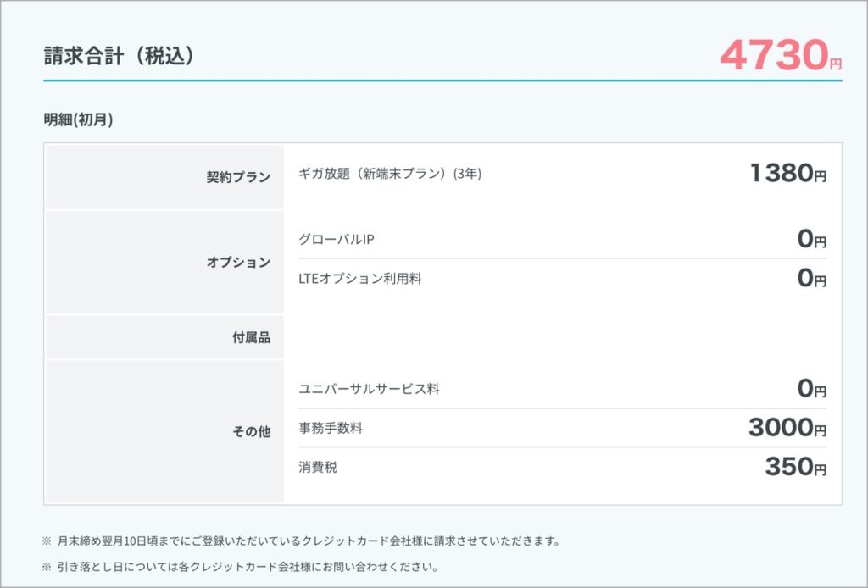This screenshot has height=588, width=868.
Task: Click the 明細(初月) heading
Action: (78, 119)
